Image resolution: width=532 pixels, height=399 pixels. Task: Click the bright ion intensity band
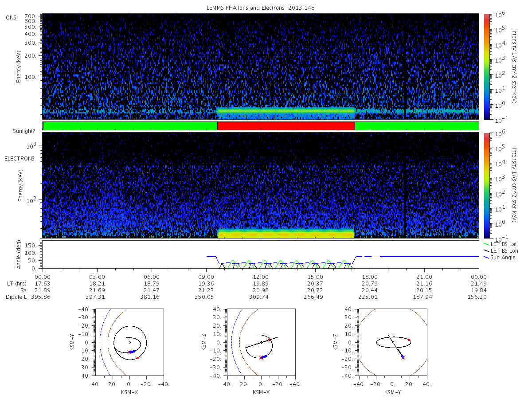pos(287,111)
